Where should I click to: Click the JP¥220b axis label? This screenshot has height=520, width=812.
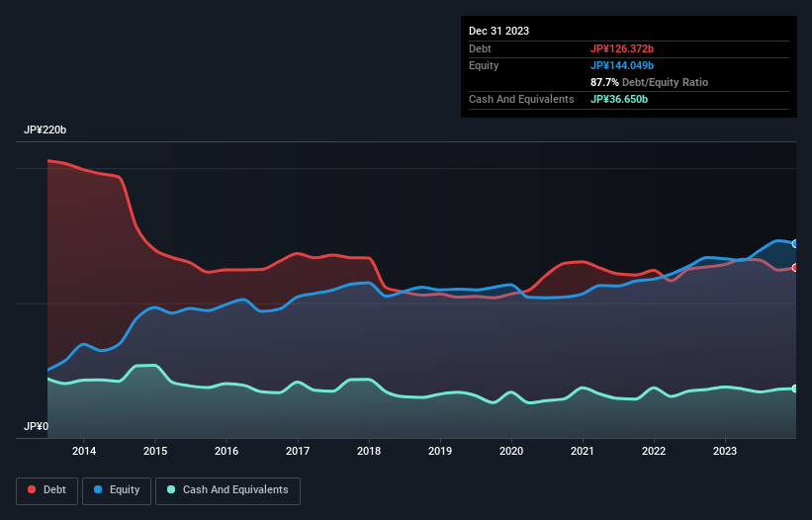[x=45, y=130]
